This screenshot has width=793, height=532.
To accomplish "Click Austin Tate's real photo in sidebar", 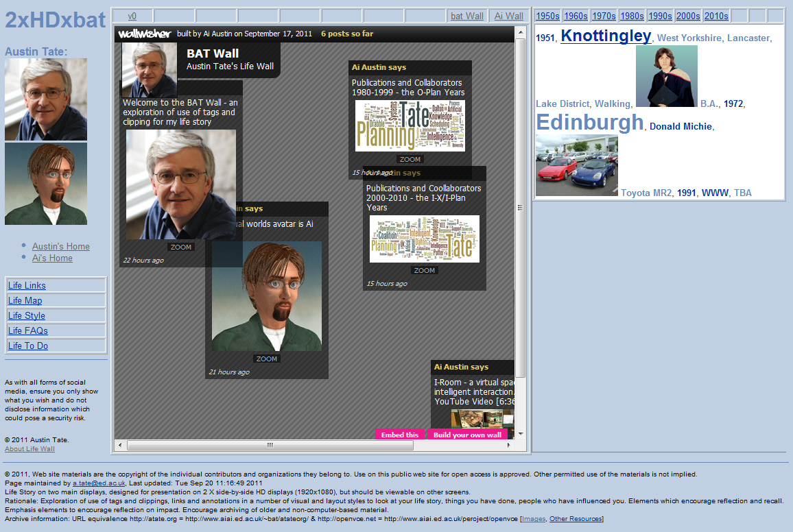I will click(x=46, y=99).
